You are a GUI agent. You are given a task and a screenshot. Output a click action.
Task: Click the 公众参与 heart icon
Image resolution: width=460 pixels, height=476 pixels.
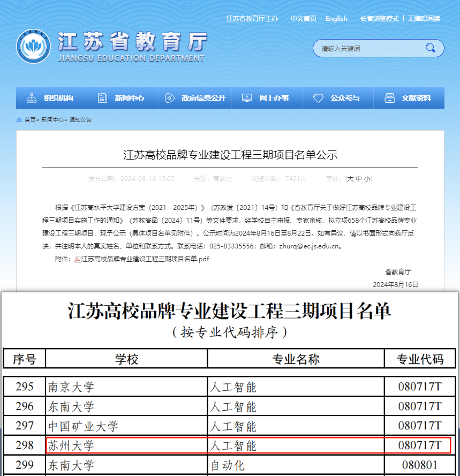tap(318, 98)
